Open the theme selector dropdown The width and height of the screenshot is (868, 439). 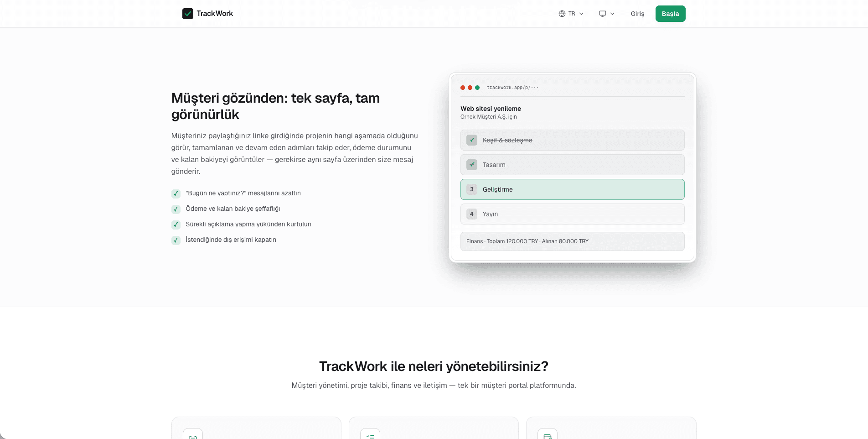[x=606, y=13]
